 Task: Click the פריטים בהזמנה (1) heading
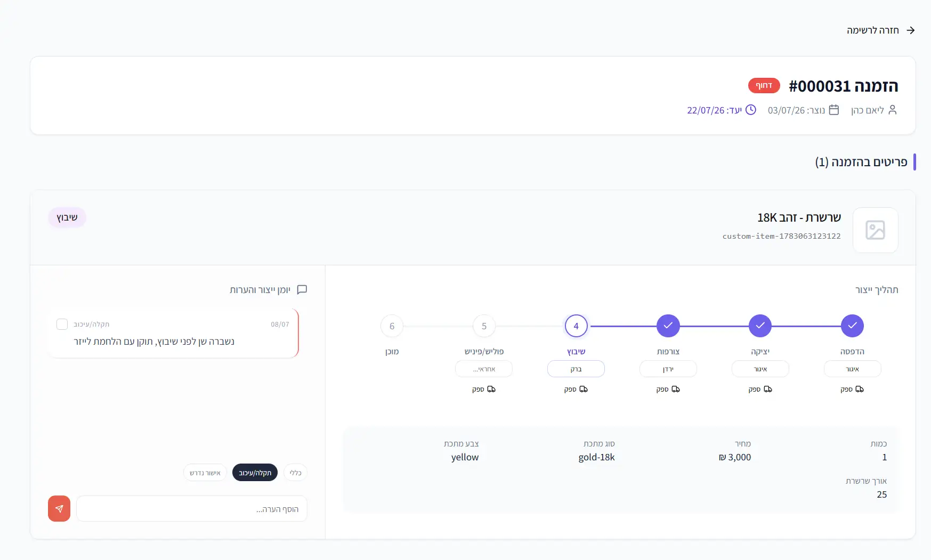[861, 162]
